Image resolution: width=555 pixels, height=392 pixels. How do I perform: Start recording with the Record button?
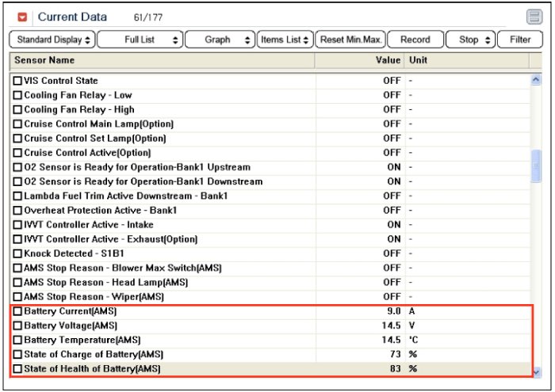click(x=415, y=40)
